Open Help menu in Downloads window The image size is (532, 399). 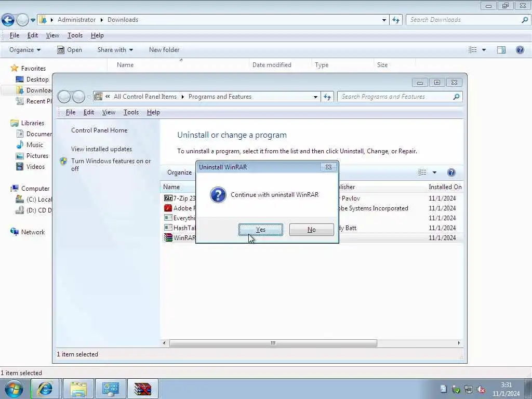[97, 35]
